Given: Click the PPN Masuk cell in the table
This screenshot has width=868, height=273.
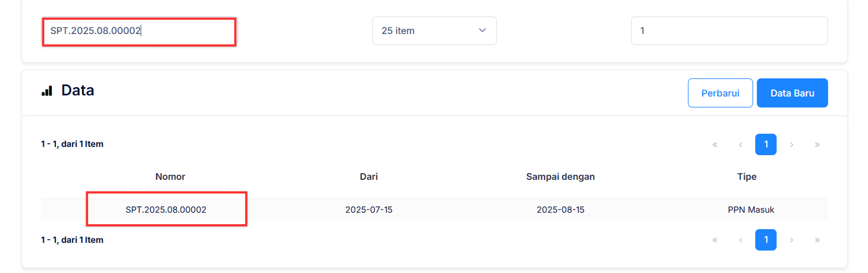Looking at the screenshot, I should [751, 209].
